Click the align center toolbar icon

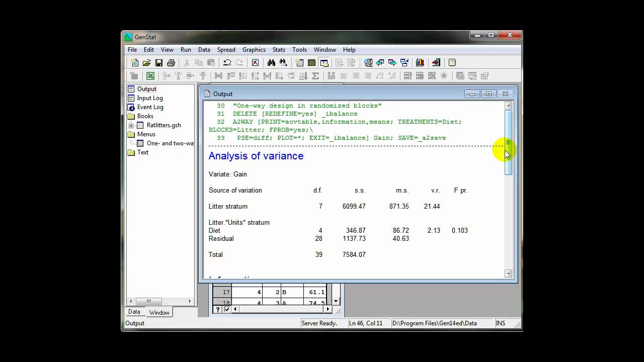click(x=356, y=76)
